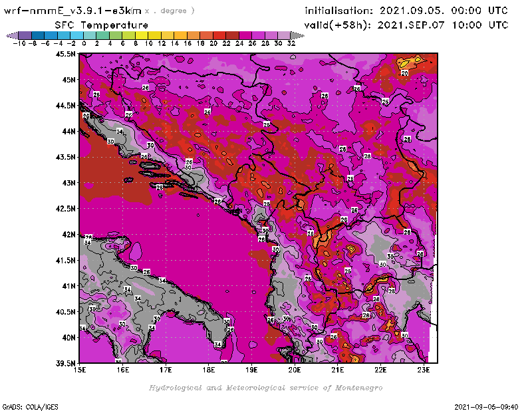The image size is (532, 411).
Task: Click the "39.5N" latitude label
Action: 65,364
